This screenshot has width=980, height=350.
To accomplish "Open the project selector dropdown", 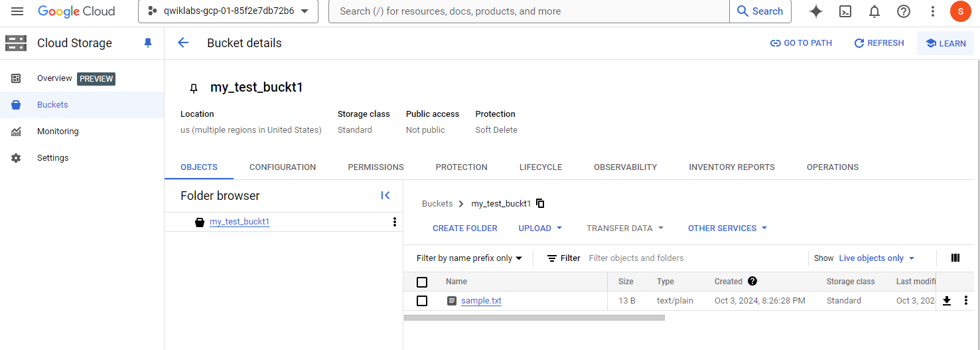I will (x=228, y=11).
